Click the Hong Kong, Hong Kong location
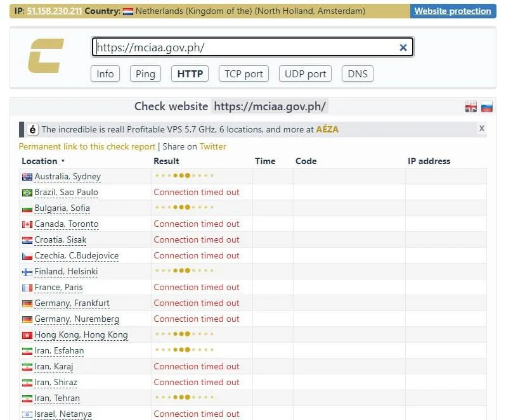This screenshot has height=420, width=532. [81, 335]
